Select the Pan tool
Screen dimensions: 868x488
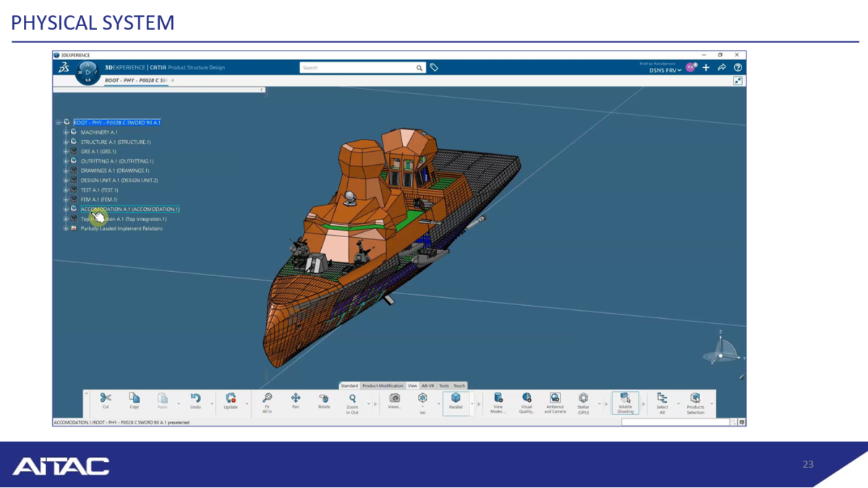(295, 401)
